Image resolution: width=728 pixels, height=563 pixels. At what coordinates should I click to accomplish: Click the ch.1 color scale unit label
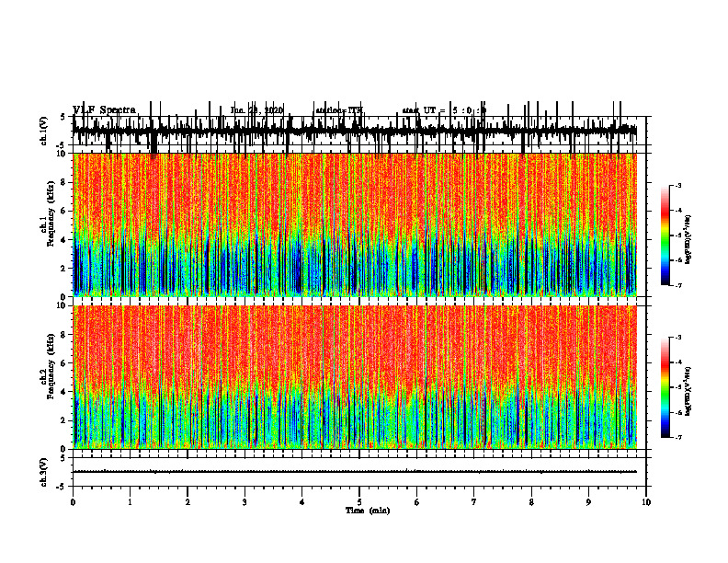[688, 240]
